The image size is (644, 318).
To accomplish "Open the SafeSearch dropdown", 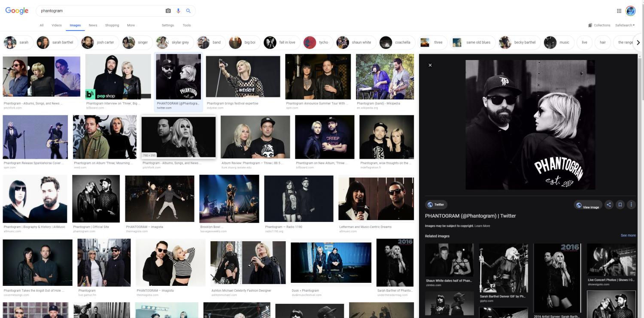I will coord(625,25).
